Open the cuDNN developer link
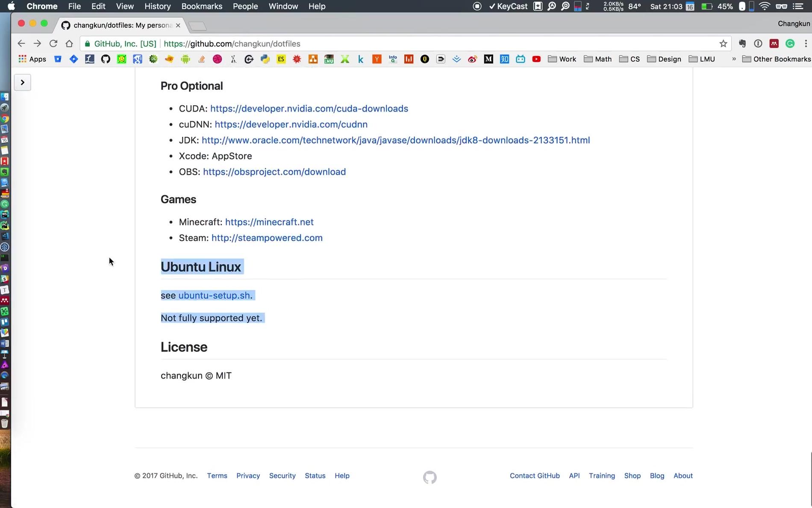This screenshot has height=508, width=812. (291, 124)
